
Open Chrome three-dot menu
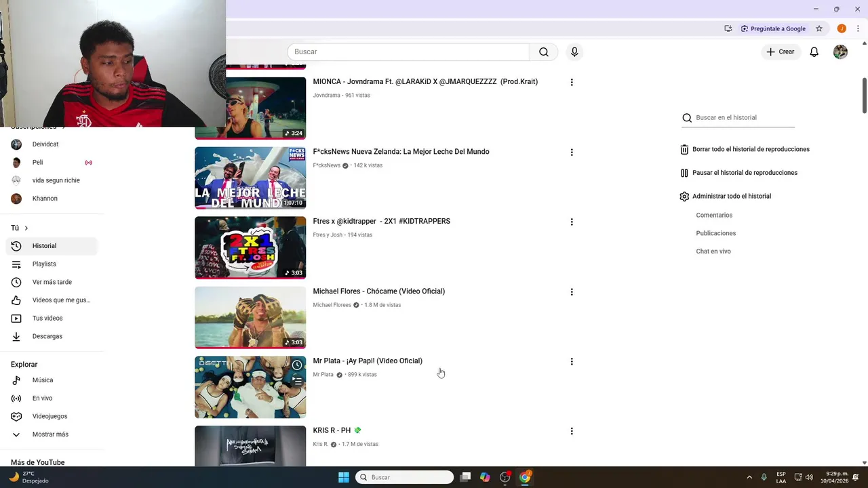point(858,28)
